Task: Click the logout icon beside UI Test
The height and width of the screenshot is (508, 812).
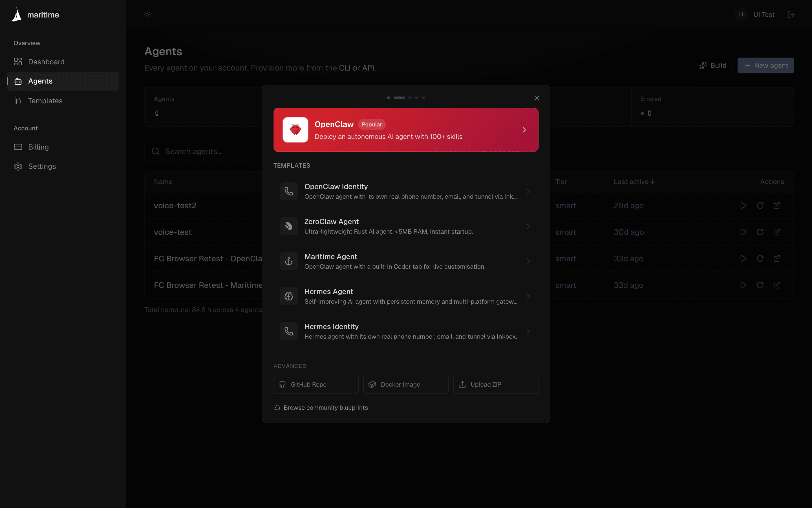Action: click(x=791, y=14)
